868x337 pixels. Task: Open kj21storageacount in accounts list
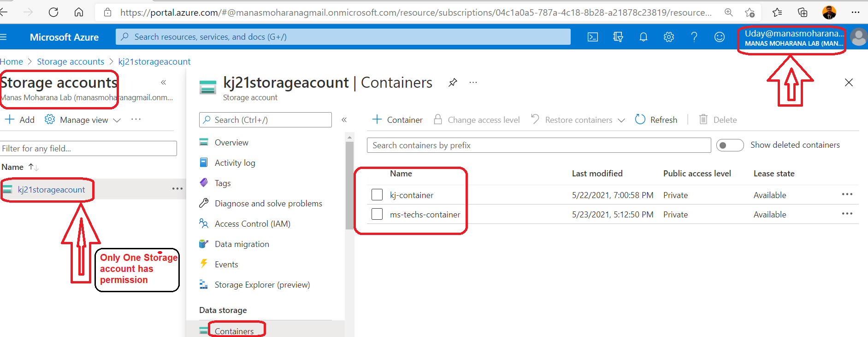tap(51, 190)
